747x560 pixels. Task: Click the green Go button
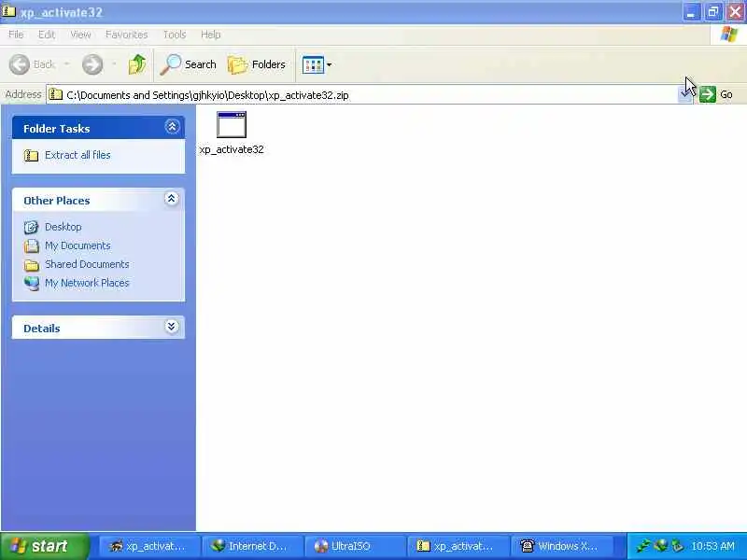[716, 94]
